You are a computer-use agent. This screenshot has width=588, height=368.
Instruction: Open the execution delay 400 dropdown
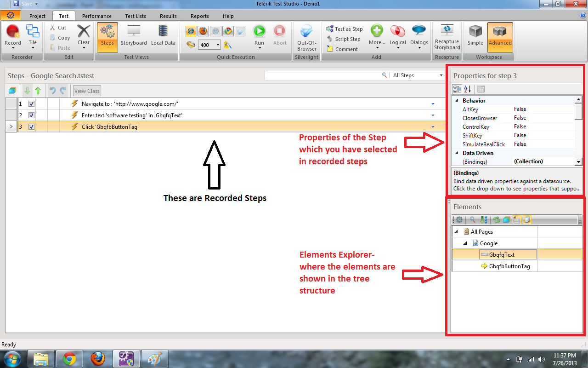click(218, 45)
